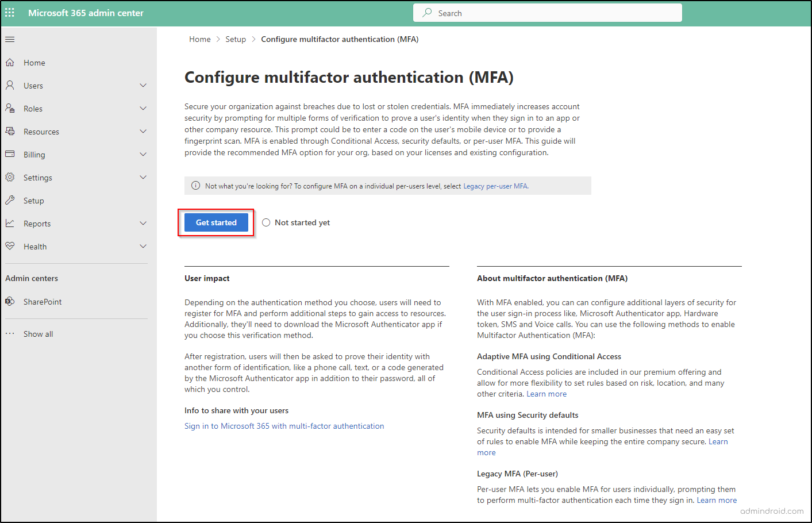The height and width of the screenshot is (523, 812).
Task: Expand the Roles section chevron
Action: coord(143,108)
